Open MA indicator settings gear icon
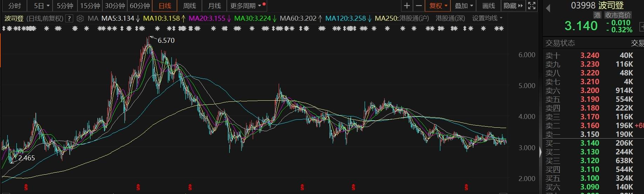Image resolution: width=644 pixels, height=194 pixels. tap(80, 18)
